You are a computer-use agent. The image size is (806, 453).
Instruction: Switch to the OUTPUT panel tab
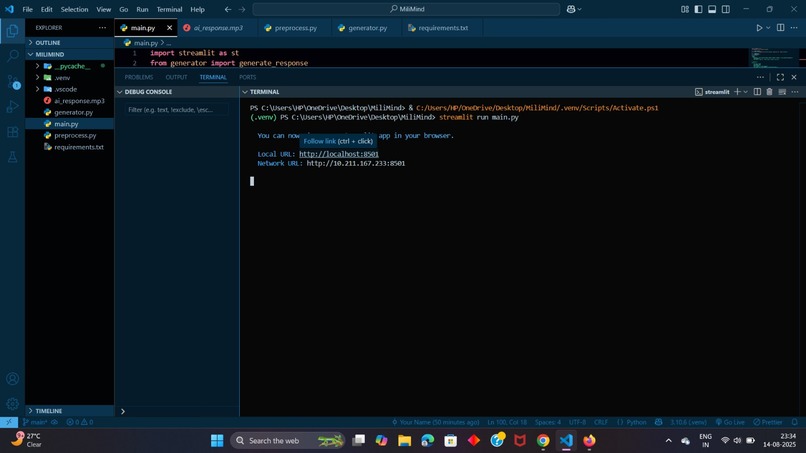click(x=176, y=77)
